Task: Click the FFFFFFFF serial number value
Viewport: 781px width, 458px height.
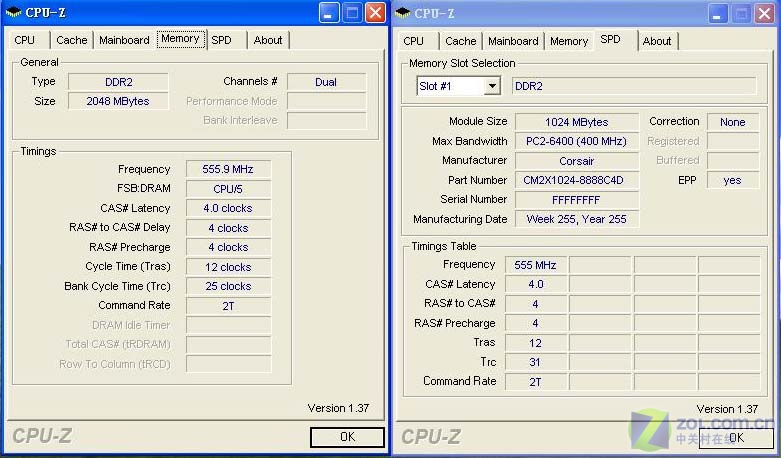Action: click(x=576, y=200)
